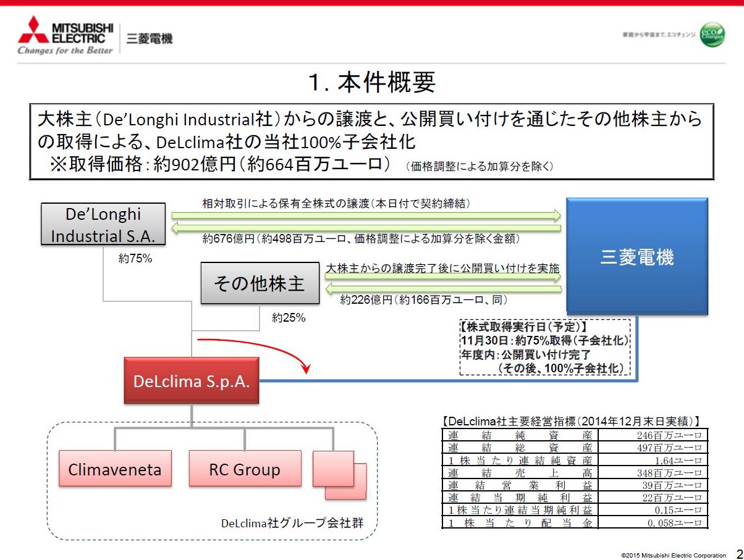
Task: Click the heading 【株式取得実行日(予定)】
Action: tap(523, 327)
